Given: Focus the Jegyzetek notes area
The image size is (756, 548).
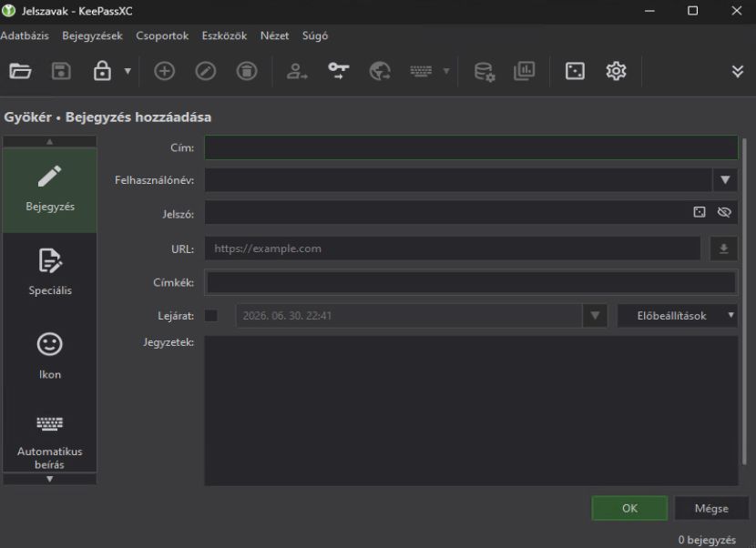Looking at the screenshot, I should coord(471,411).
